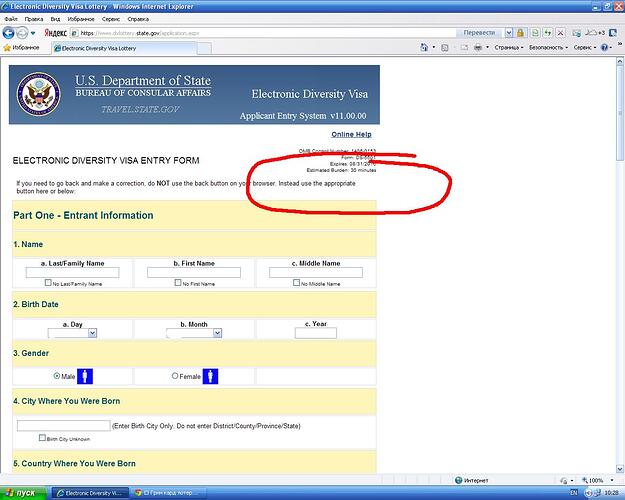Screen dimensions: 625x500
Task: Click the First Name input field
Action: pos(194,272)
